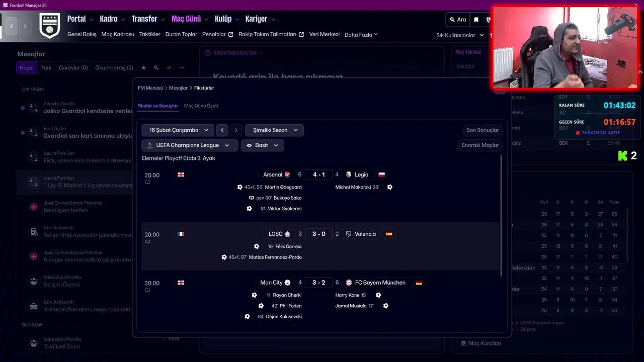644x362 pixels.
Task: Click the fixtures list vertical scrollbar
Action: pyautogui.click(x=501, y=216)
